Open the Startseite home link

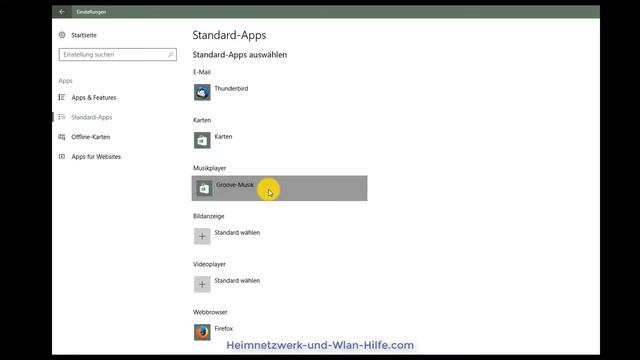click(x=84, y=35)
